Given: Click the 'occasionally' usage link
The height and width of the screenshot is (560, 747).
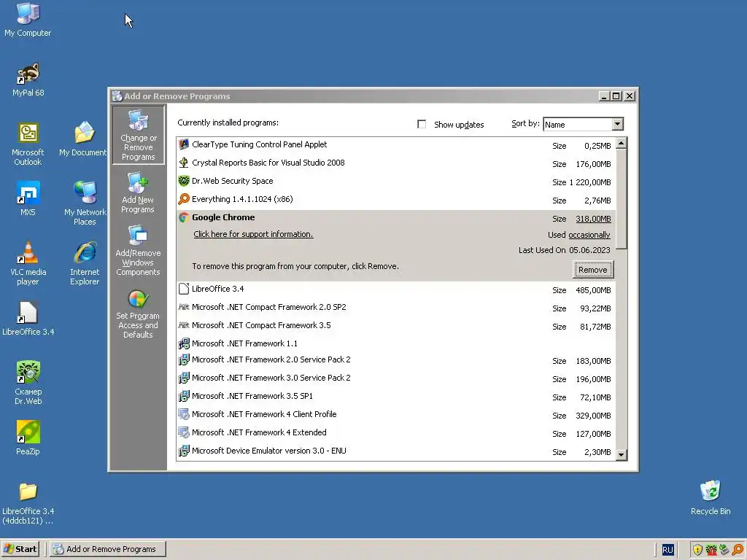Looking at the screenshot, I should (589, 235).
